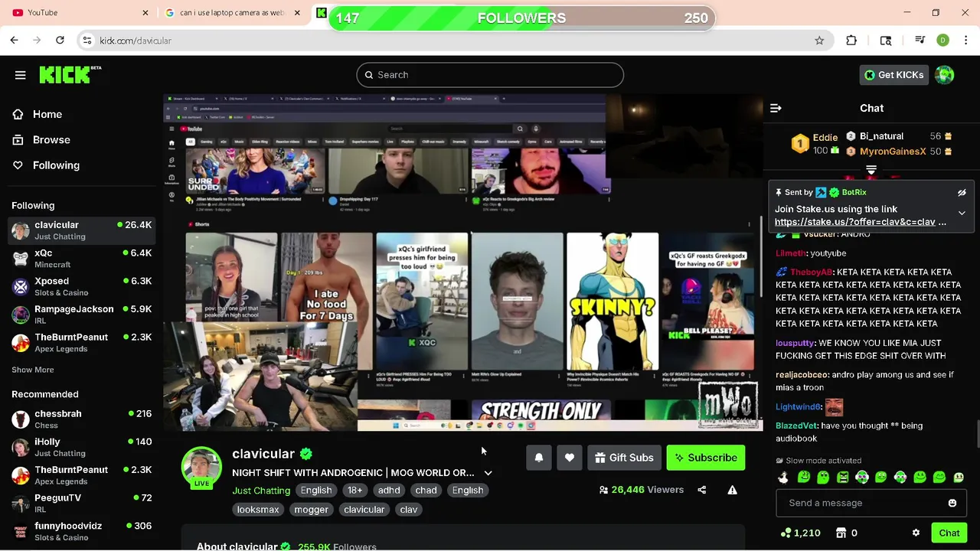Send the message with the Chat button
This screenshot has height=551, width=980.
point(949,533)
